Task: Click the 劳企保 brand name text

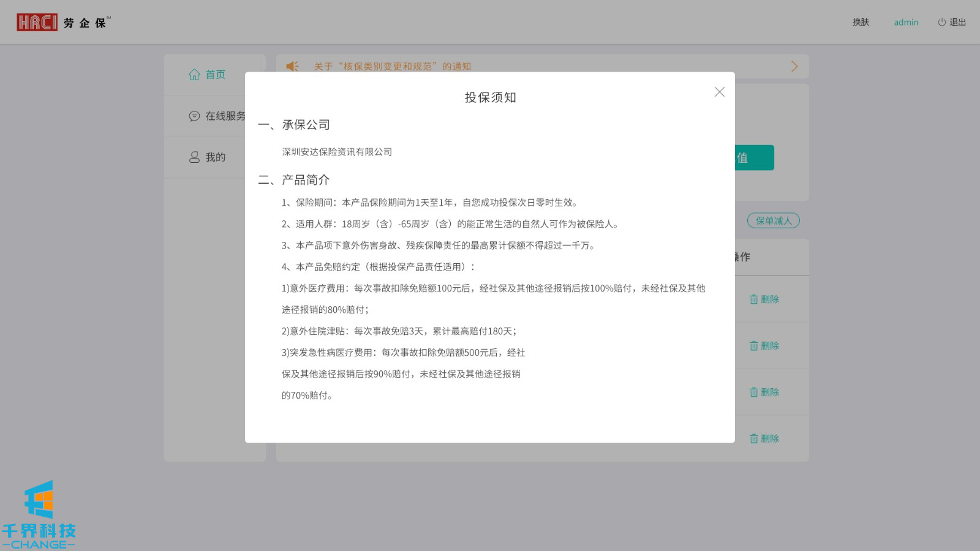Action: (85, 23)
